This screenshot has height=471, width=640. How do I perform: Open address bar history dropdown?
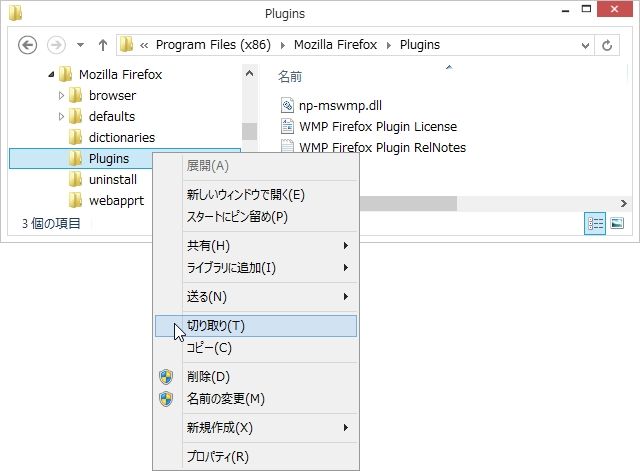585,45
